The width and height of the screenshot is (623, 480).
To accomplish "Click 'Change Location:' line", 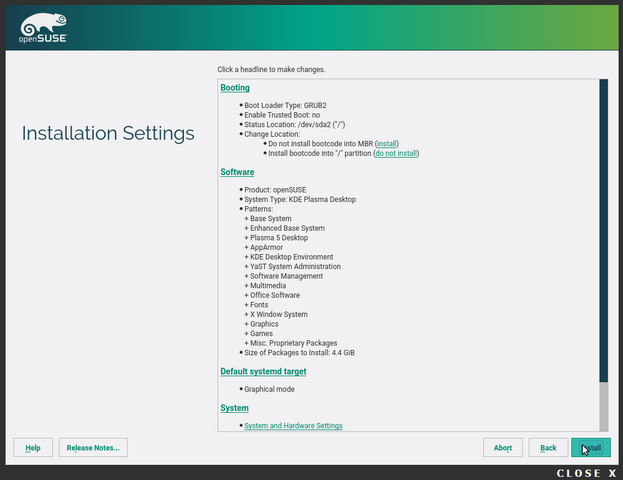I will pos(272,134).
